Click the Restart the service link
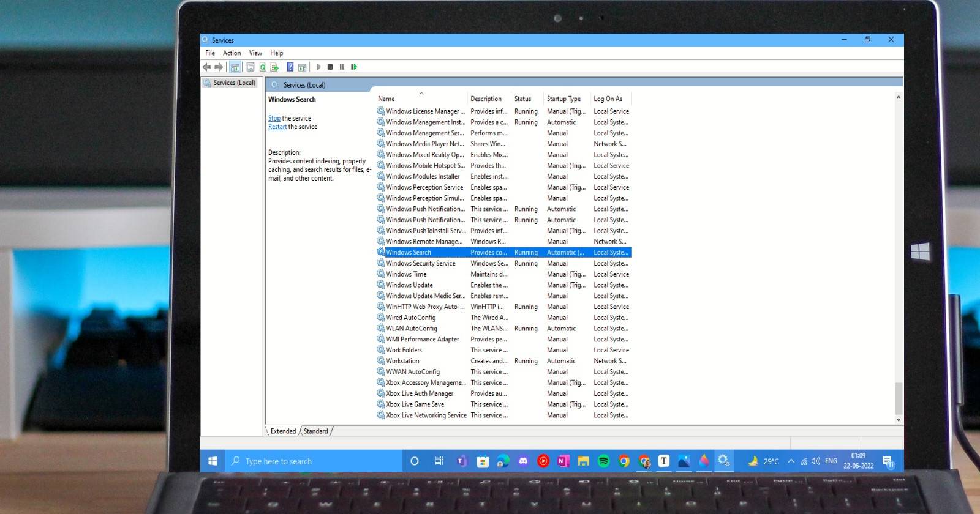This screenshot has height=514, width=980. [277, 127]
